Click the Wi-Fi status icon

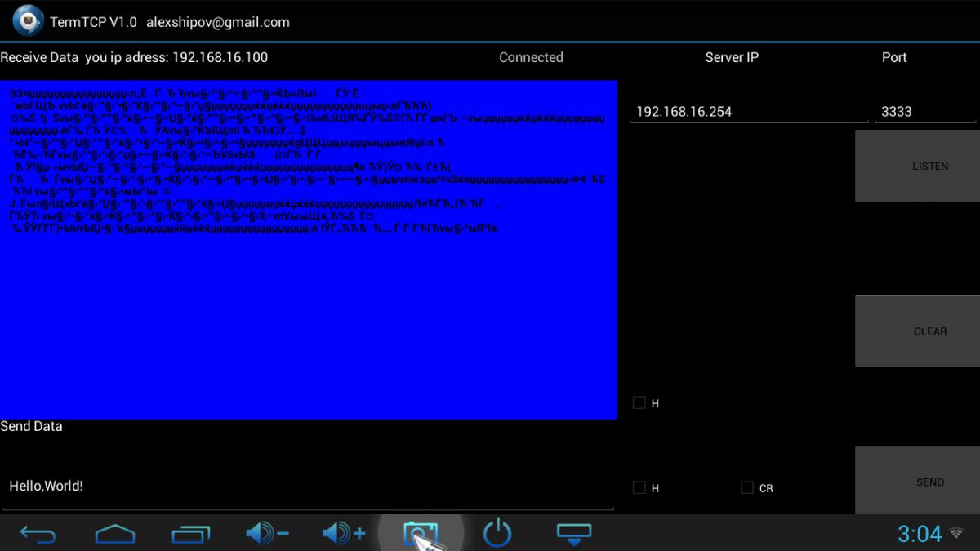click(x=956, y=533)
